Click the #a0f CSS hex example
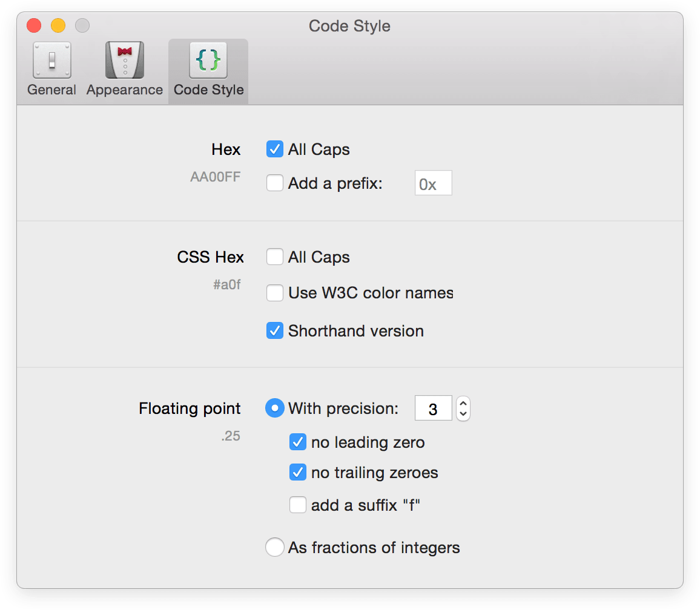Viewport: 700px width, 610px height. tap(227, 284)
